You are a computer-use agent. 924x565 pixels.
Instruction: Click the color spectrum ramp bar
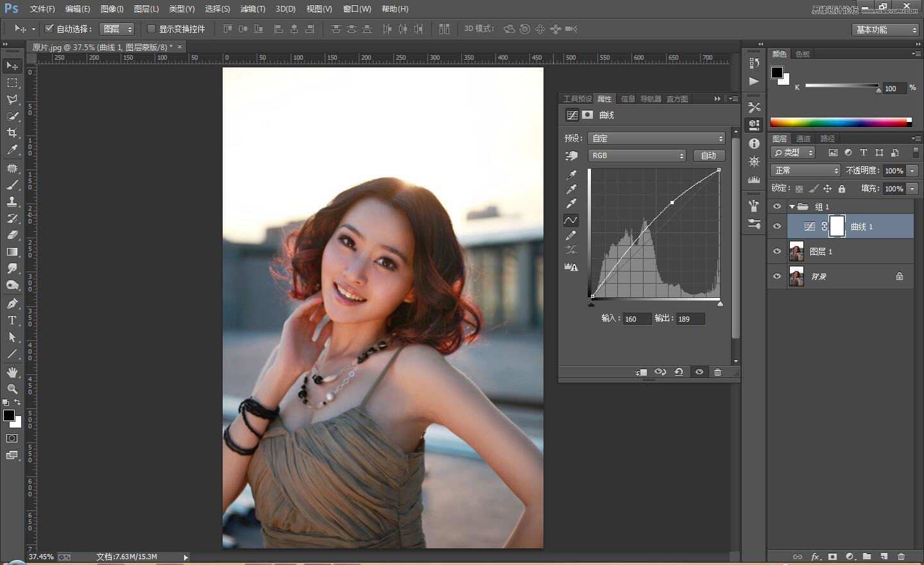click(x=839, y=122)
